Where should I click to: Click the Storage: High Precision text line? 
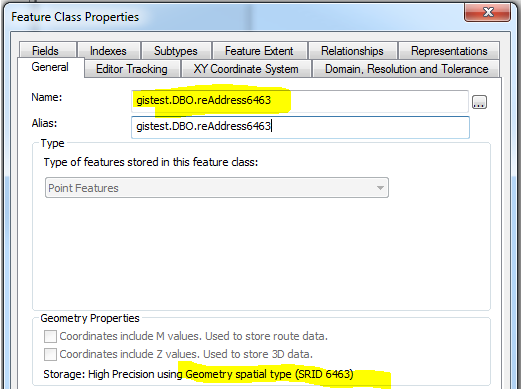pyautogui.click(x=198, y=374)
